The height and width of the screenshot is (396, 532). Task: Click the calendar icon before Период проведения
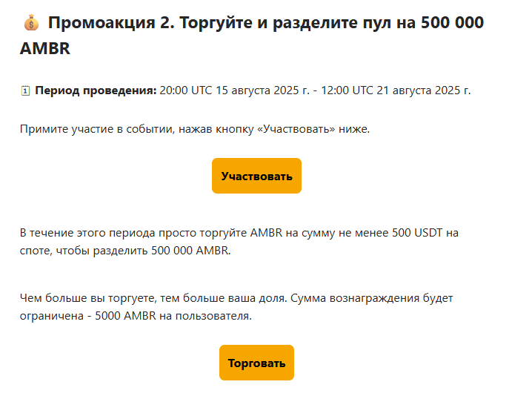click(25, 91)
